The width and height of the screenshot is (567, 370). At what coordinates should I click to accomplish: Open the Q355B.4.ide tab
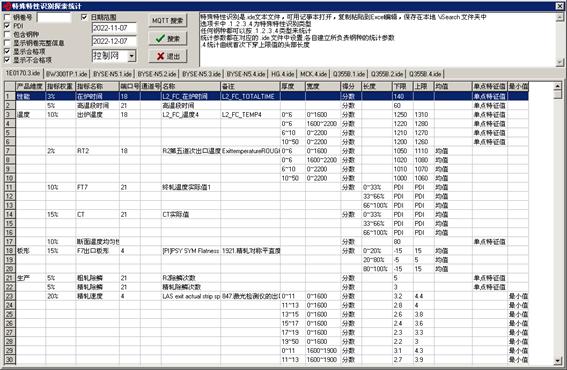(x=425, y=74)
